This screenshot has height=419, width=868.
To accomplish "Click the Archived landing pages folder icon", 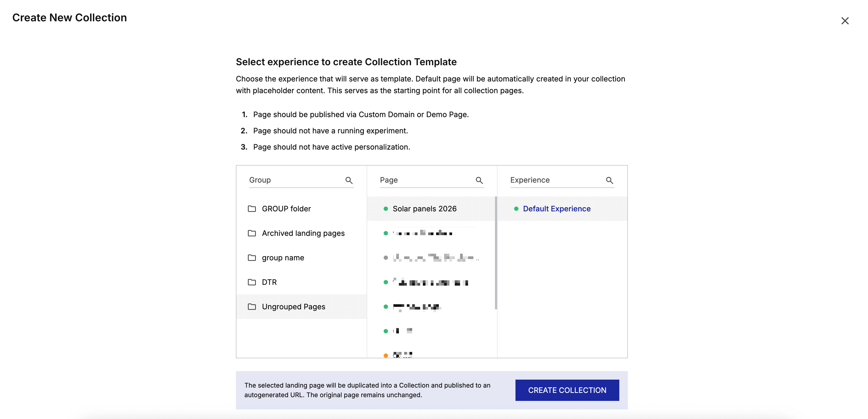I will pos(252,233).
